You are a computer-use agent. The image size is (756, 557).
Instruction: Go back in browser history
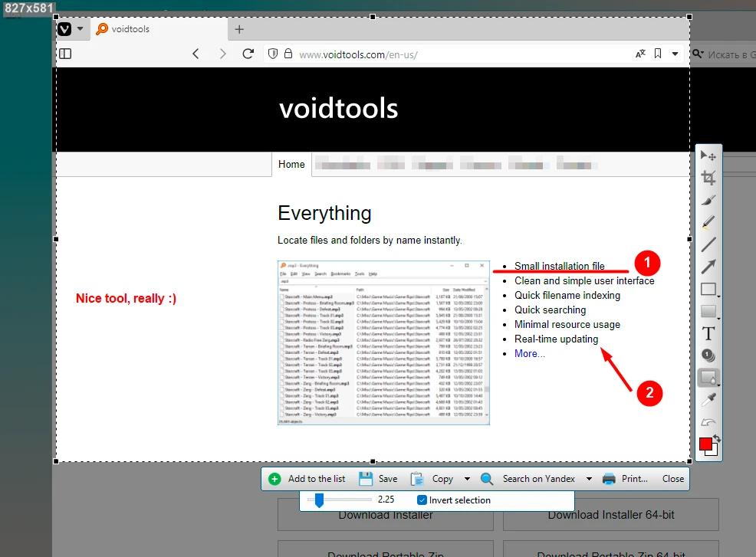(x=196, y=54)
